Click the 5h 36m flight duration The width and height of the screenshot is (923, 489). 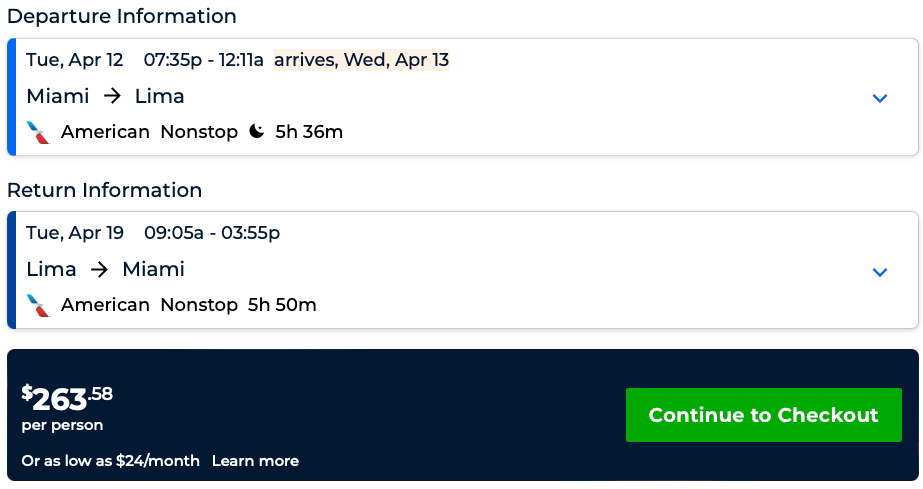(x=309, y=132)
